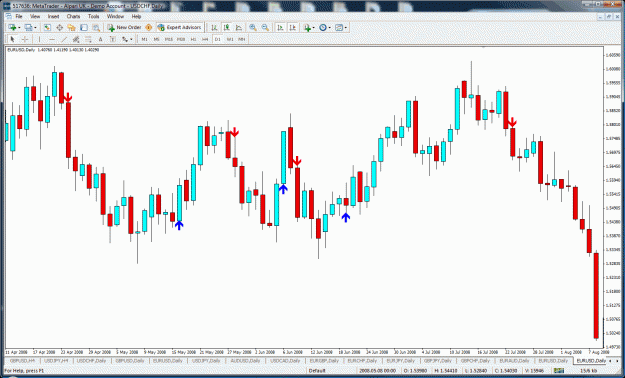Select the horizontal line tool

pos(52,39)
